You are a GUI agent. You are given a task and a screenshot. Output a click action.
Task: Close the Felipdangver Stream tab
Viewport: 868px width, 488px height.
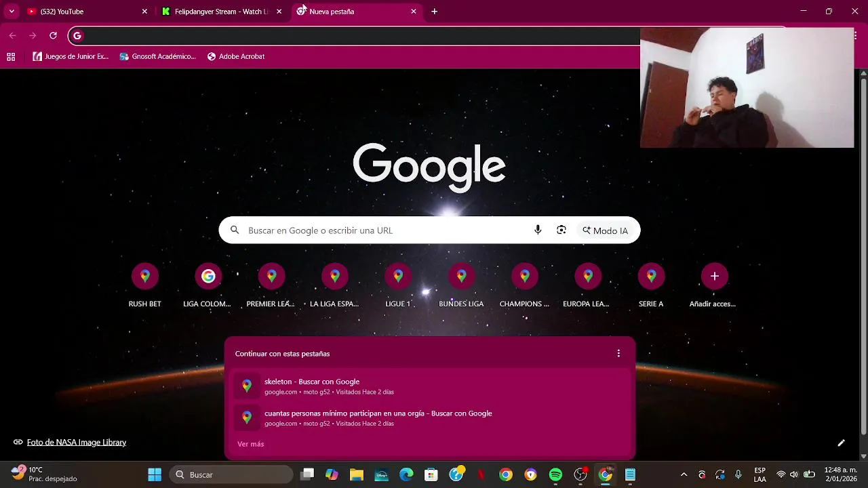(279, 12)
